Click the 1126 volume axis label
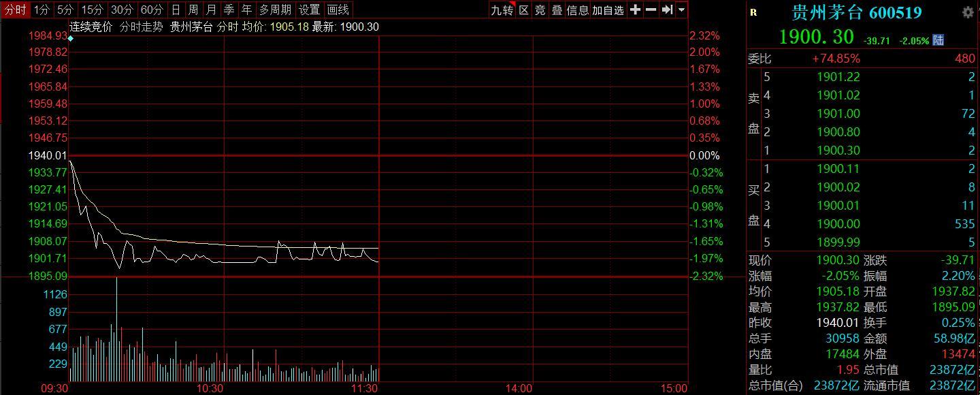This screenshot has height=395, width=980. point(55,294)
